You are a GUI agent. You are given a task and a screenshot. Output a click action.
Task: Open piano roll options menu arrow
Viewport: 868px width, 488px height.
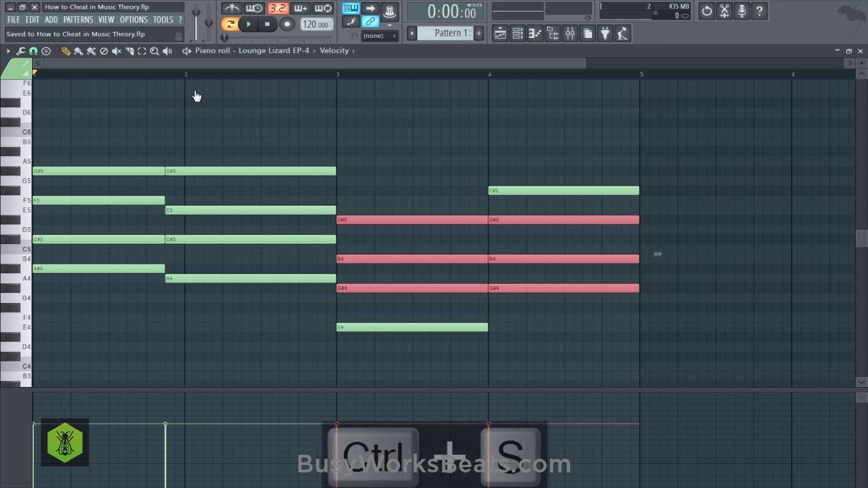(8, 51)
